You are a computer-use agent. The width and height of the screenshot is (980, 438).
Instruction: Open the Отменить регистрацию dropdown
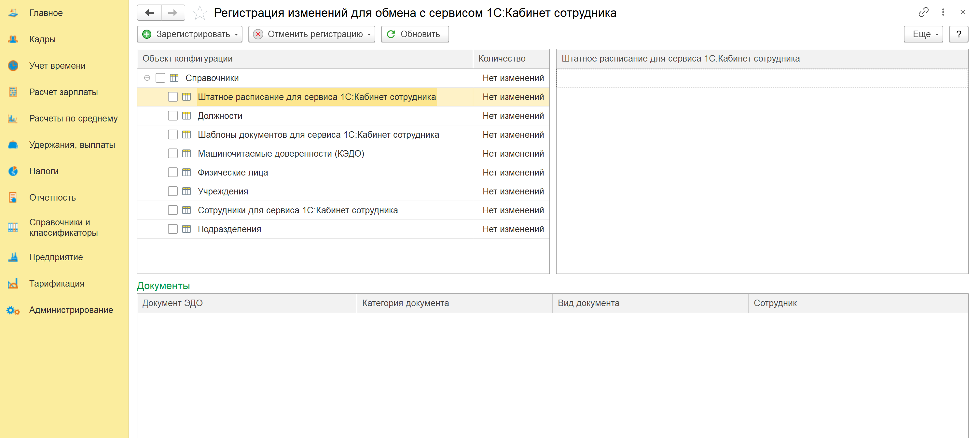369,34
